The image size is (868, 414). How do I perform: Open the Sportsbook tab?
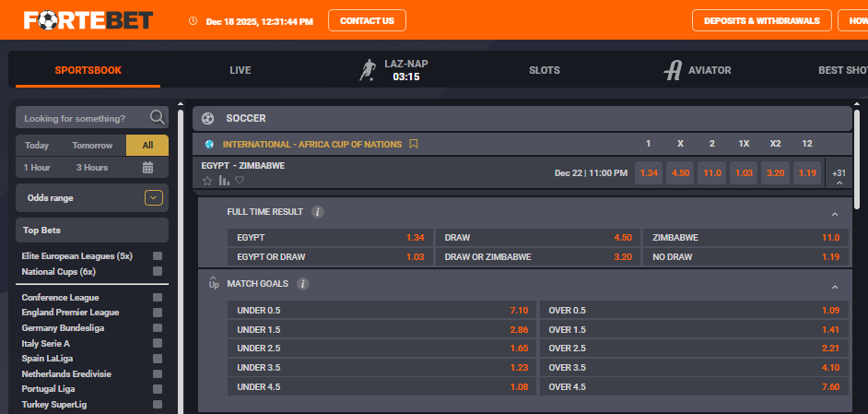(88, 70)
